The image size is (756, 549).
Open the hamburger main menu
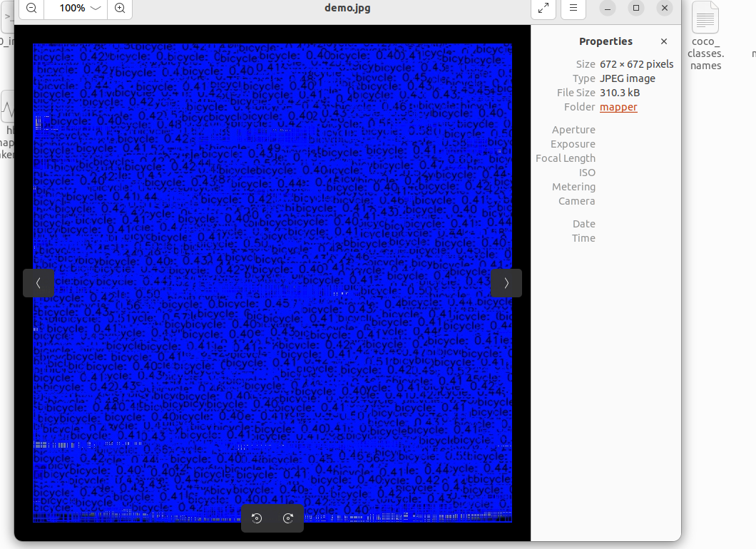[573, 9]
